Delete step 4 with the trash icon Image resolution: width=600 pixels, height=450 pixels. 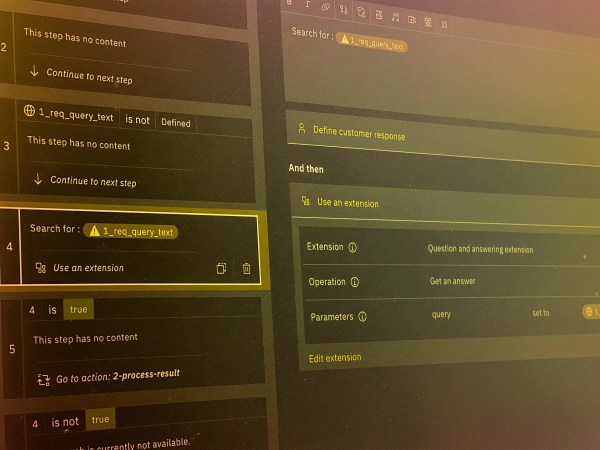point(247,268)
